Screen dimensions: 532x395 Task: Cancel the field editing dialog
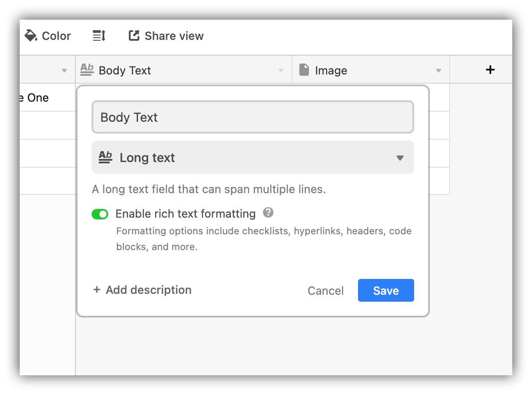(326, 290)
